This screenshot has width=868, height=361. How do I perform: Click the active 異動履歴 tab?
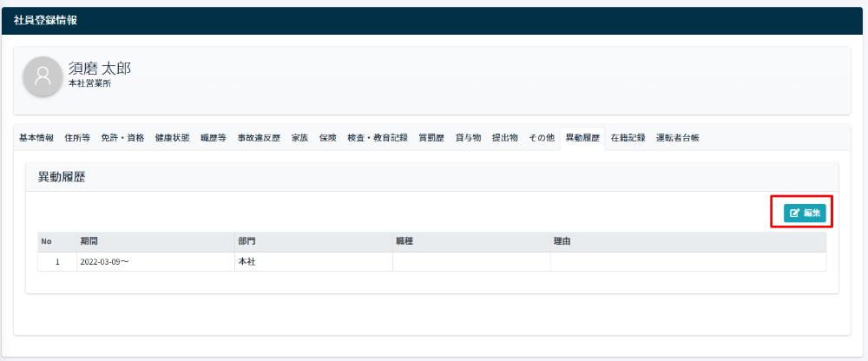(x=582, y=138)
